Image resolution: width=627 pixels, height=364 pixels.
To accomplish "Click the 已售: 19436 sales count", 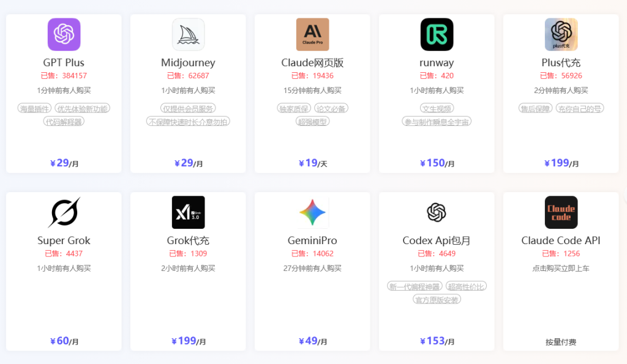I will (313, 75).
